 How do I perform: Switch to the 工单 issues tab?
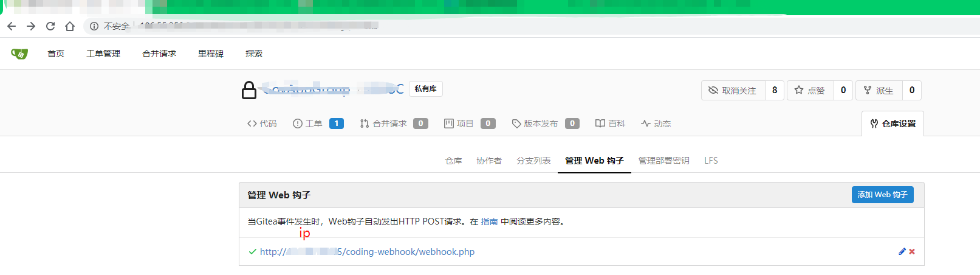(x=318, y=124)
